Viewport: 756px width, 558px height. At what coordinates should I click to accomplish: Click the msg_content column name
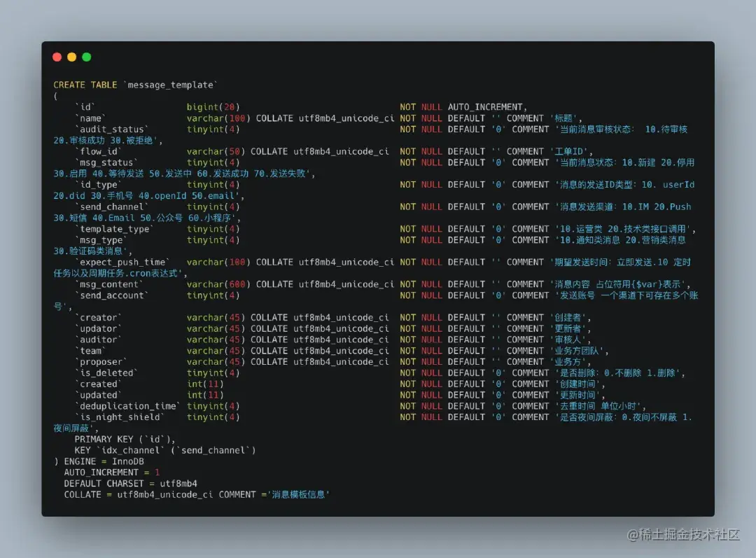pyautogui.click(x=109, y=284)
